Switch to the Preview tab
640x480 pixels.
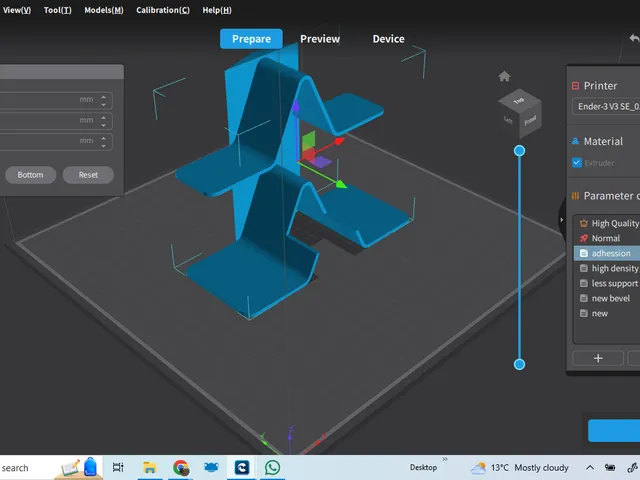(x=320, y=39)
